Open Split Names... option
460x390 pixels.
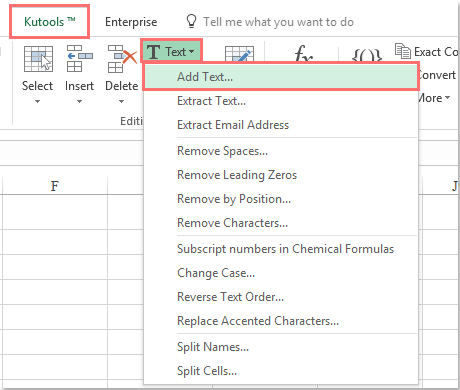(x=281, y=347)
